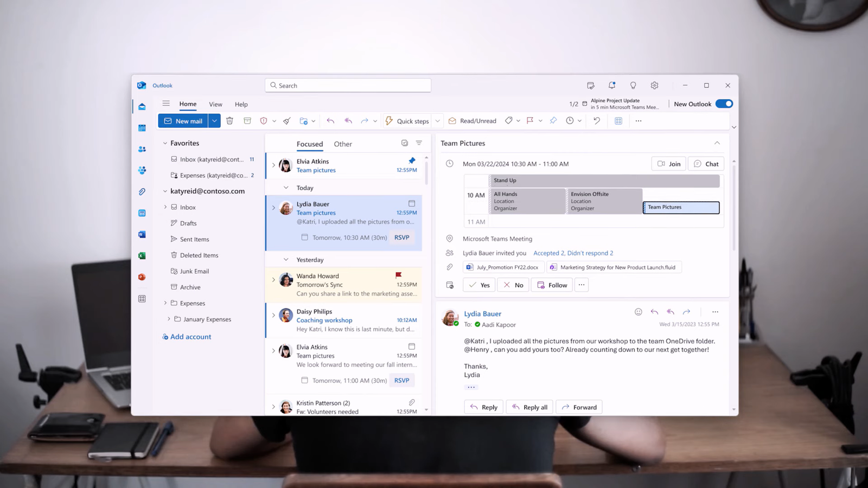Click the Delete icon in the ribbon

click(229, 120)
